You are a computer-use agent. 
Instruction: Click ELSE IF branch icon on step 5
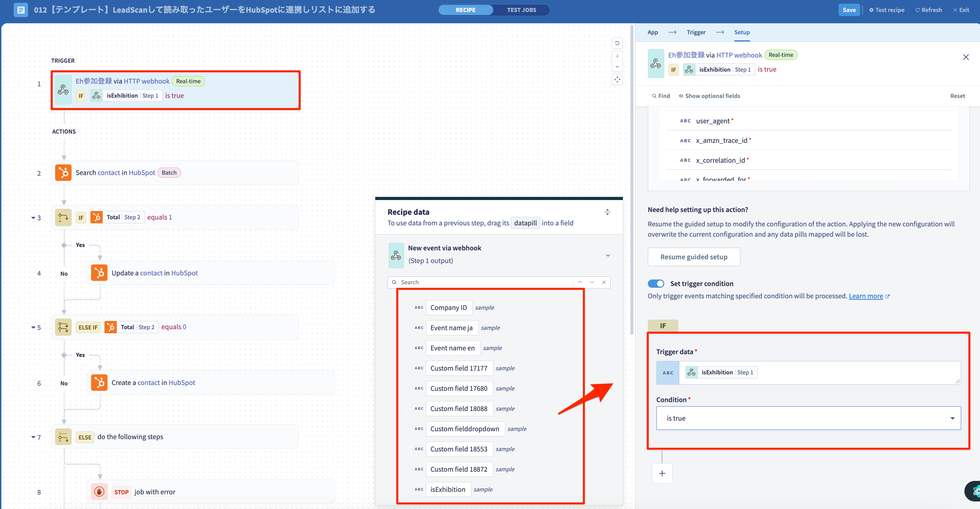click(63, 327)
